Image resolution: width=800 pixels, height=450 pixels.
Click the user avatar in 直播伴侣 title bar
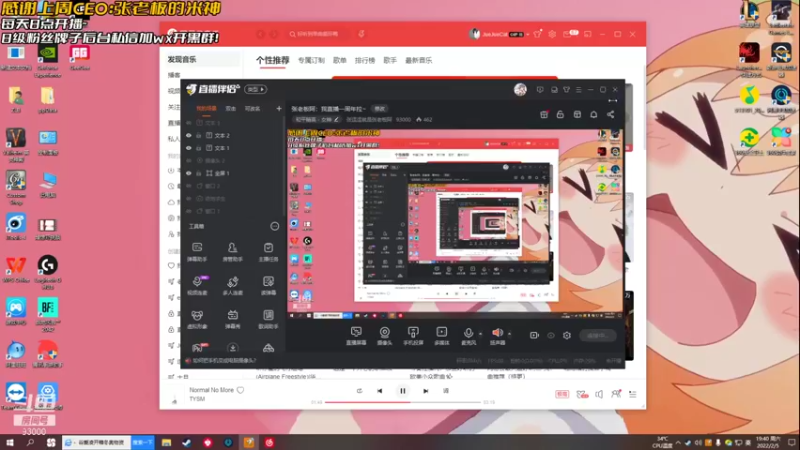pyautogui.click(x=520, y=89)
